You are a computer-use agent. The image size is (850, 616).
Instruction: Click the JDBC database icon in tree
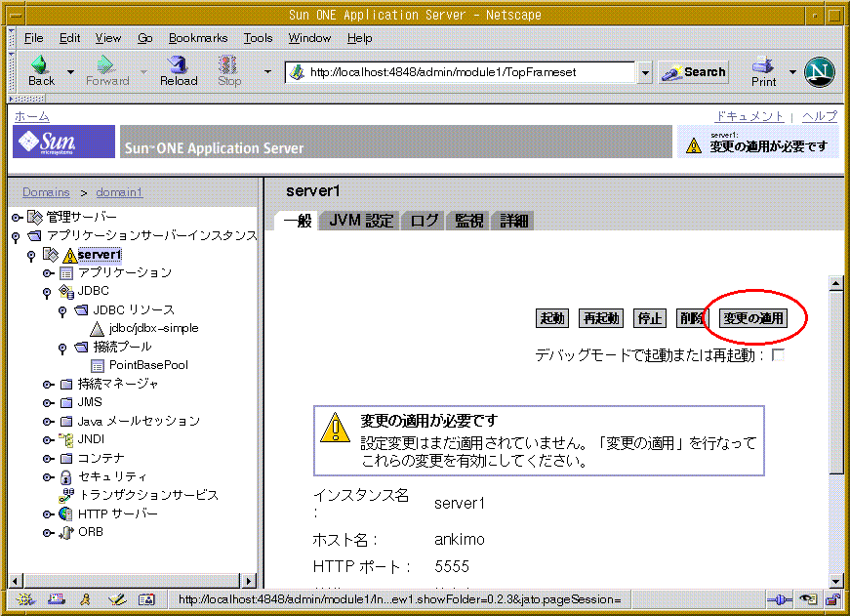66,292
